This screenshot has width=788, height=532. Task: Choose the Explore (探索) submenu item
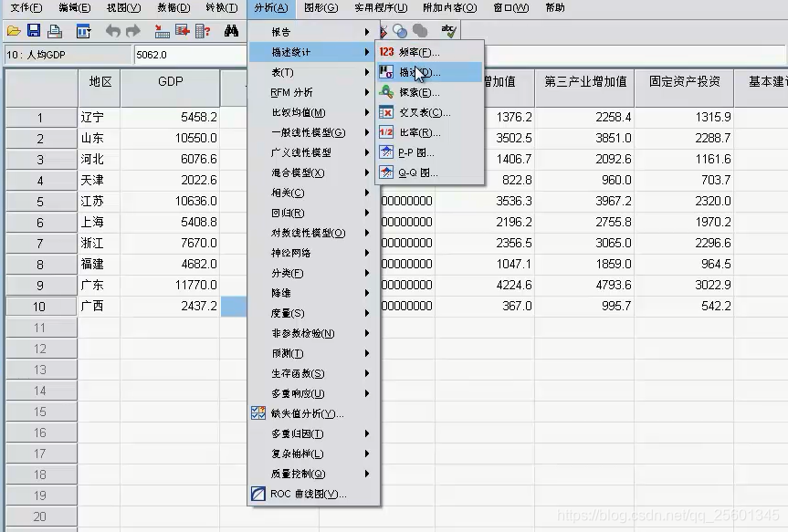(x=430, y=92)
